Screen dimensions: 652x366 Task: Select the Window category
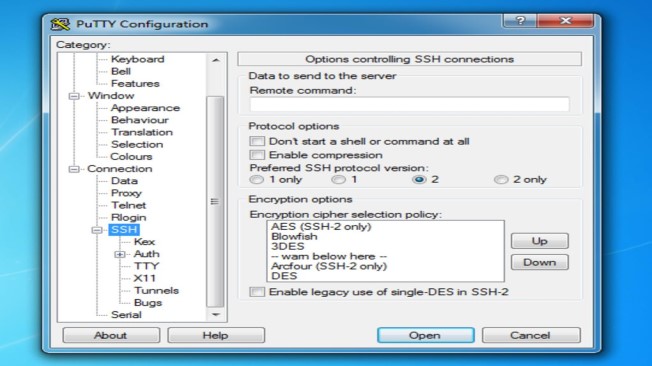point(111,96)
